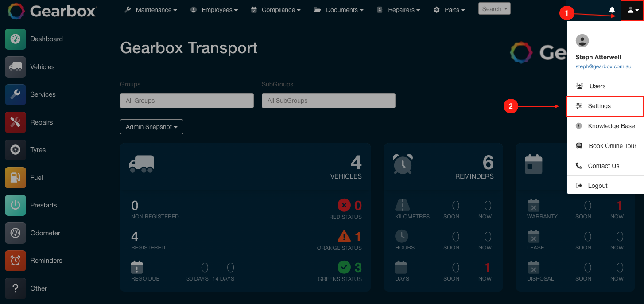Open the All SubGroups selector
Screen dimensions: 644x304
click(x=328, y=101)
